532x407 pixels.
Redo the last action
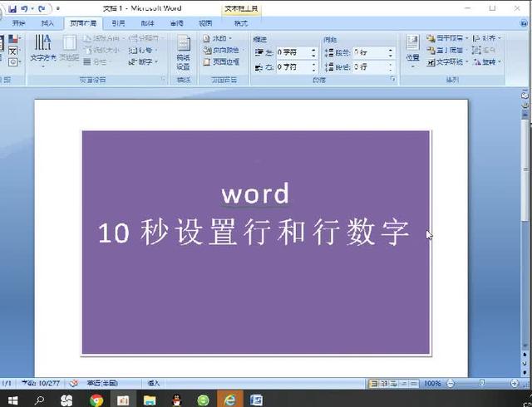click(42, 8)
